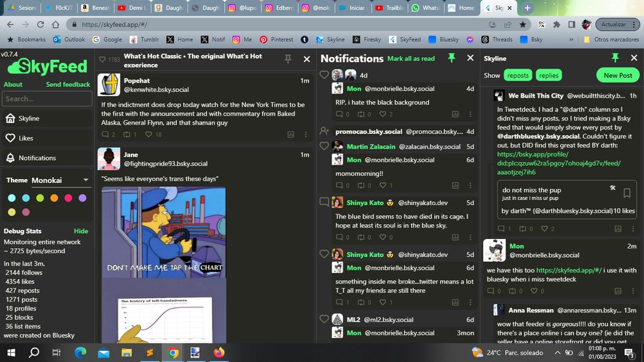This screenshot has width=644, height=362.
Task: Open stats icon on Popehat's post
Action: 291,135
